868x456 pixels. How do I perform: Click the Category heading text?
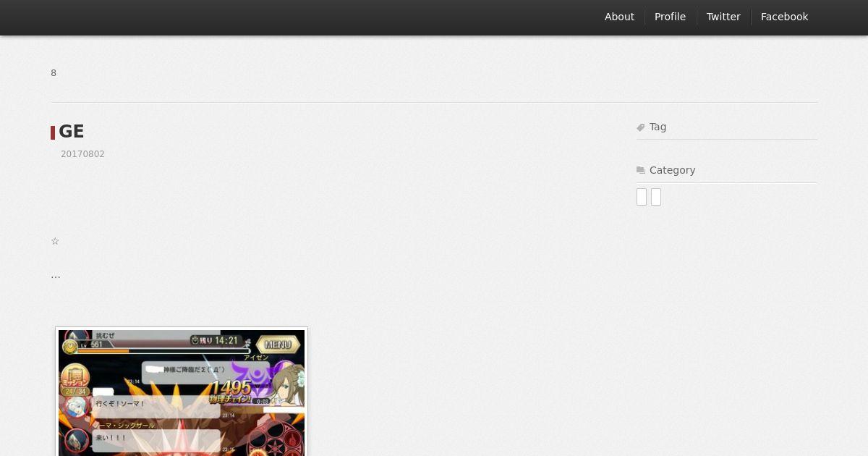[x=672, y=170]
